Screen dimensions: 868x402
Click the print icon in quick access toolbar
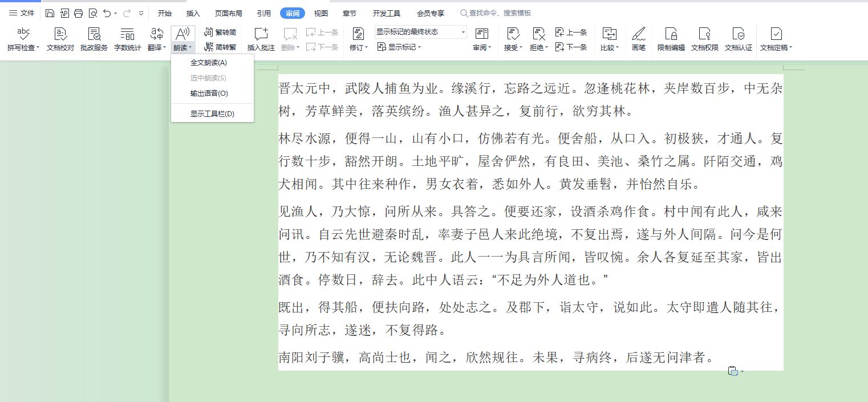[x=79, y=13]
